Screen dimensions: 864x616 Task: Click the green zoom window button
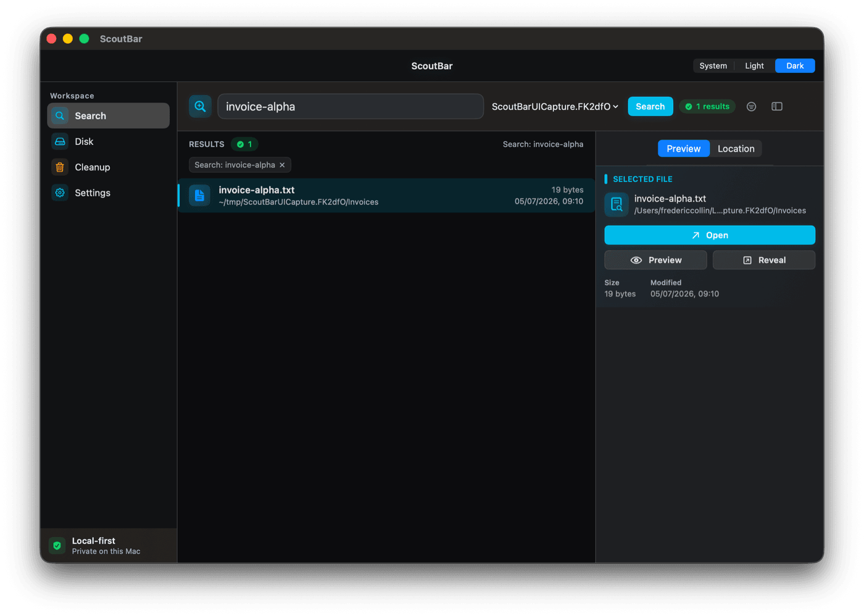[x=84, y=39]
